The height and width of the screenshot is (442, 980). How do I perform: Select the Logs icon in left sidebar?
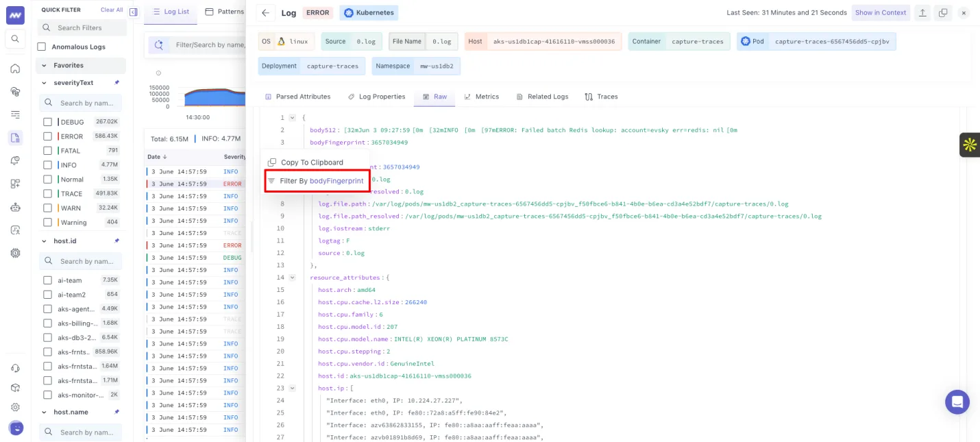(x=15, y=138)
